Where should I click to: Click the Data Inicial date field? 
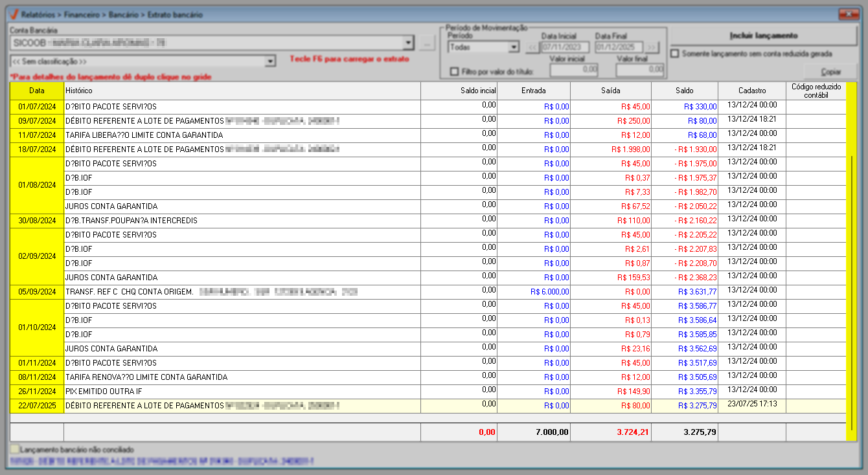click(x=565, y=47)
